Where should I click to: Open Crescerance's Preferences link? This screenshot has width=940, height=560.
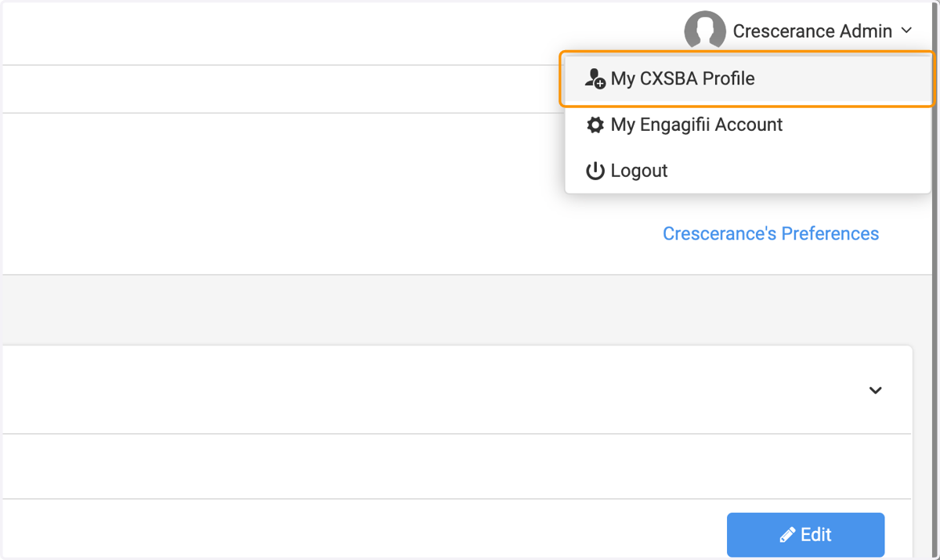tap(771, 233)
